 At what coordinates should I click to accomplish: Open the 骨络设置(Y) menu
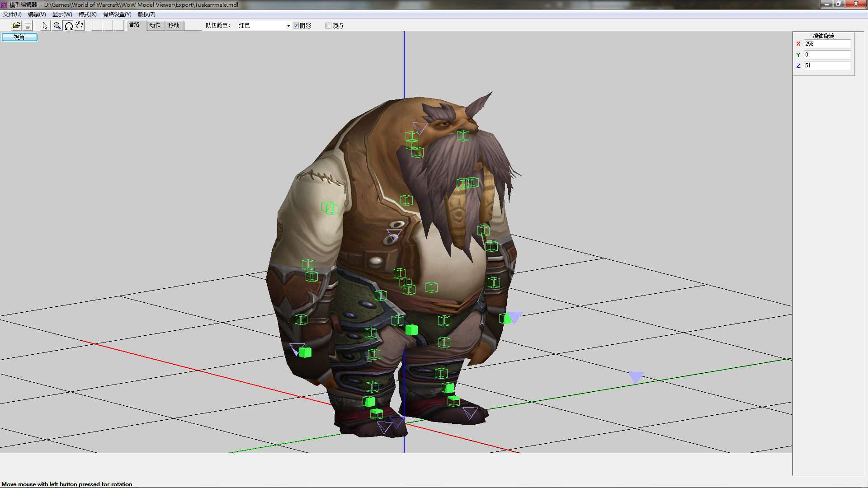click(117, 14)
